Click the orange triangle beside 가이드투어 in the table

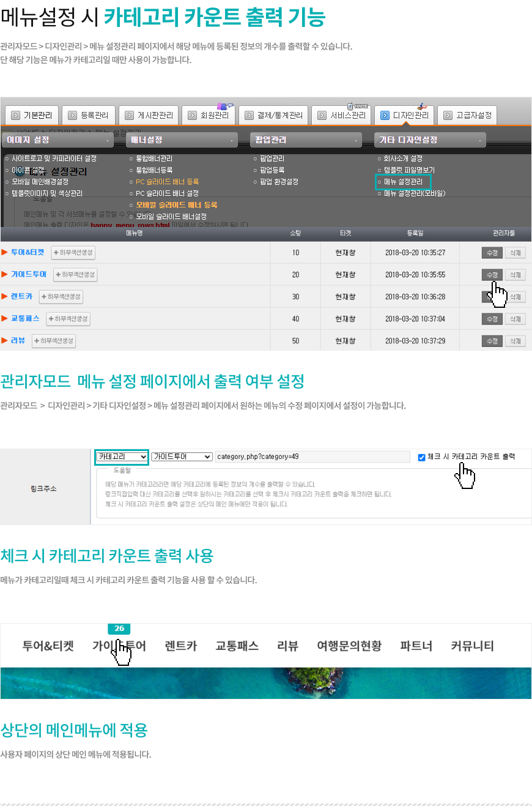pos(5,274)
